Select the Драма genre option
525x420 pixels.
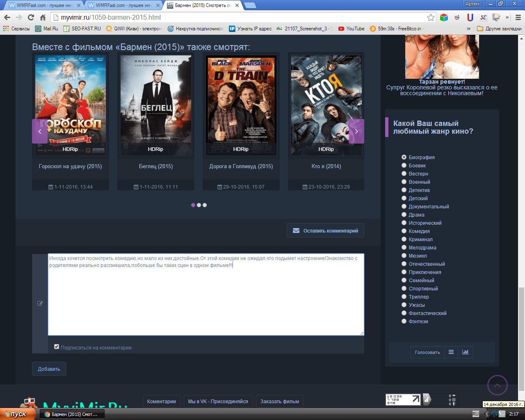404,215
